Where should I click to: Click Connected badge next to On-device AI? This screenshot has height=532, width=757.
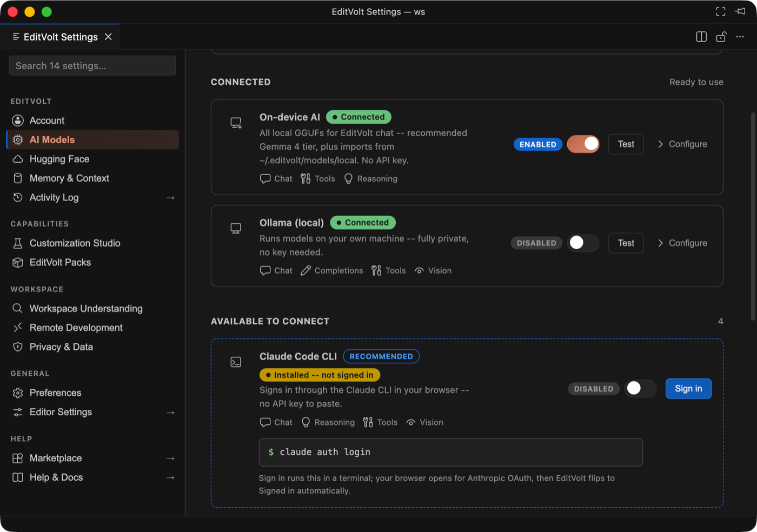[x=358, y=117]
